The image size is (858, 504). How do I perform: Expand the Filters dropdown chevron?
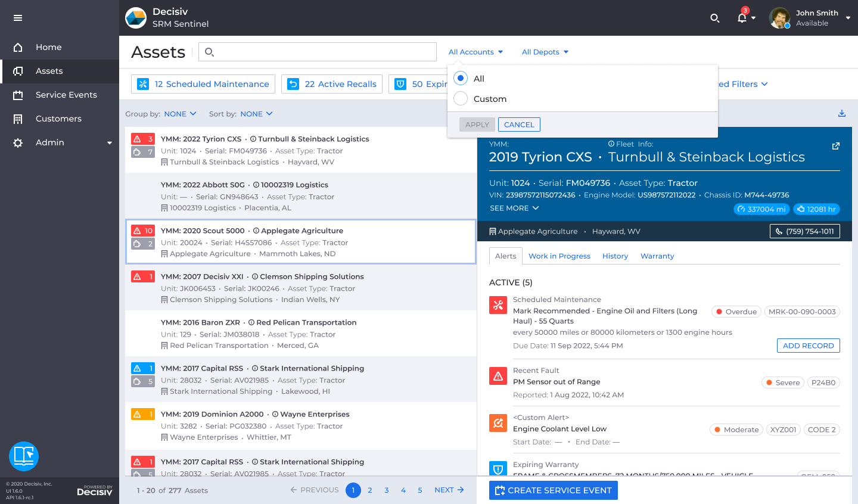click(x=764, y=84)
